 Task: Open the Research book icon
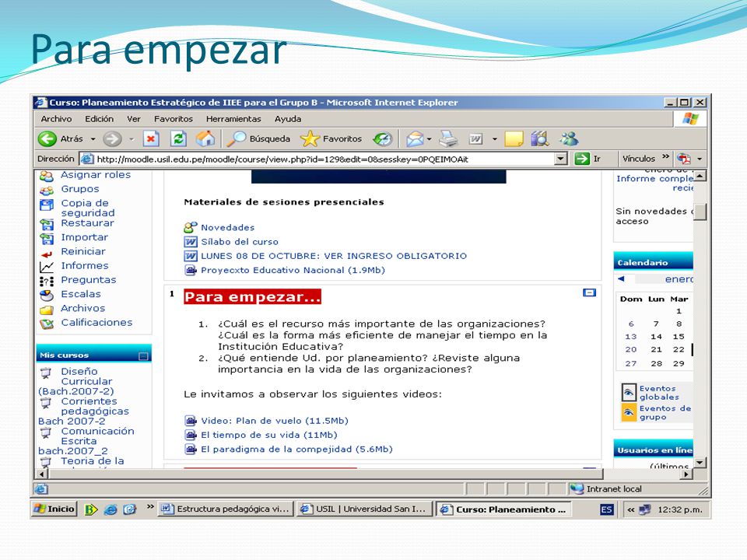point(540,139)
